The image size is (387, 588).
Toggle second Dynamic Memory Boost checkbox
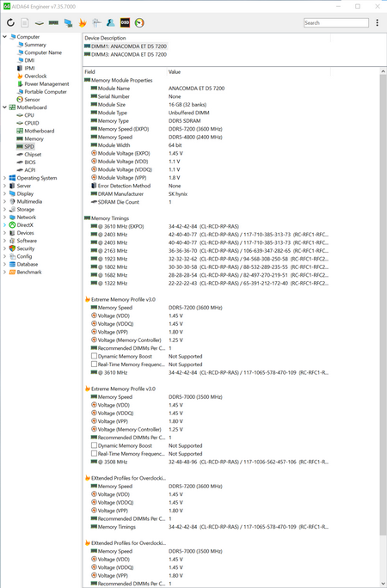[94, 445]
